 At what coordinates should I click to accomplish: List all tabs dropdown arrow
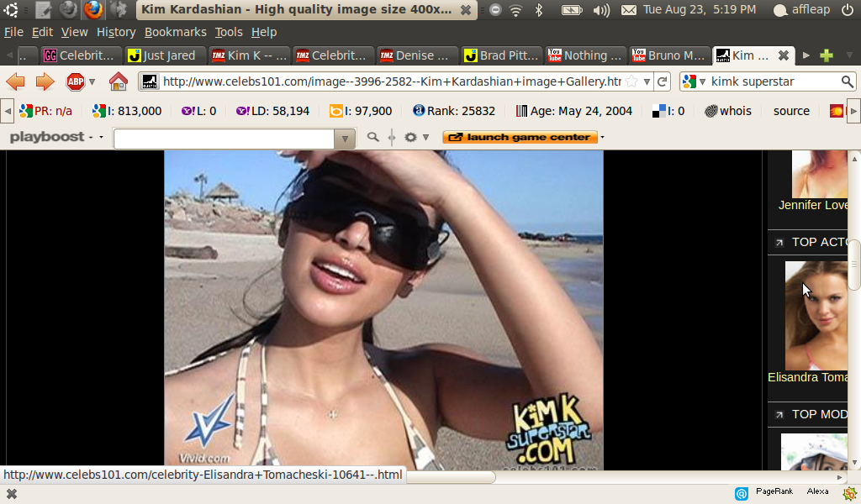(x=849, y=55)
